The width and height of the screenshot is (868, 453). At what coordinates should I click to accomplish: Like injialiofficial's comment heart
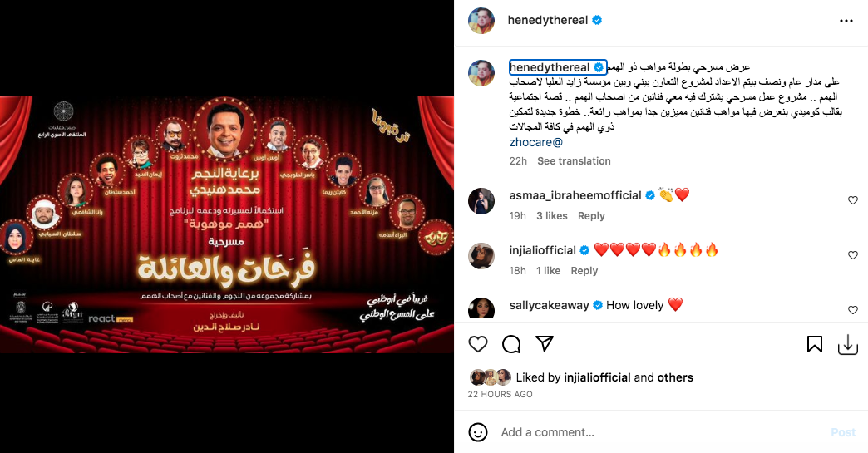(x=852, y=255)
